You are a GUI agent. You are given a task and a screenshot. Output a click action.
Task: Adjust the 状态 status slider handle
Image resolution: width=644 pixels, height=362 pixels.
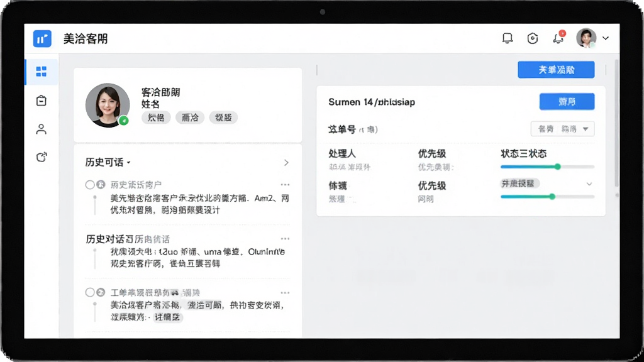(x=557, y=167)
